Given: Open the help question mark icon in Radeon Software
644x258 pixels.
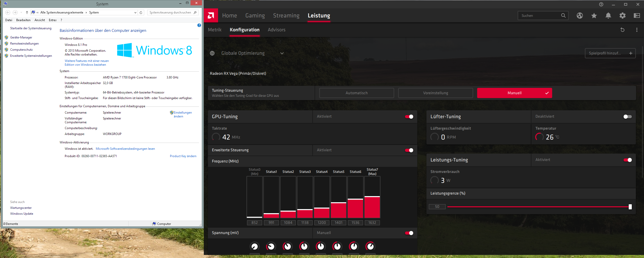Looking at the screenshot, I should [601, 4].
